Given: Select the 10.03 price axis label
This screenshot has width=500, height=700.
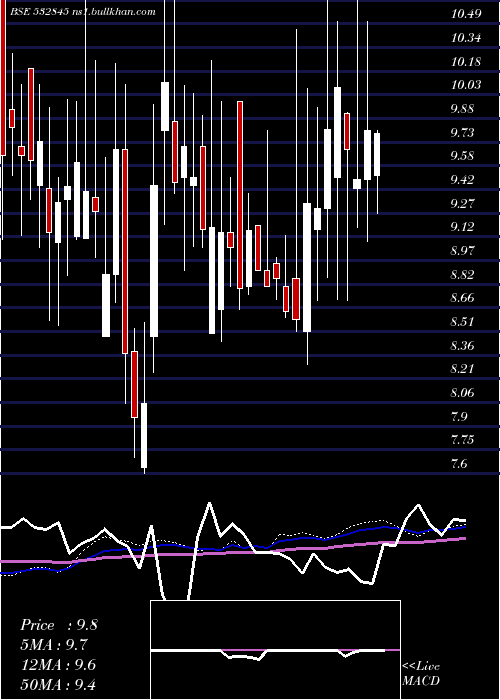Looking at the screenshot, I should [x=466, y=85].
